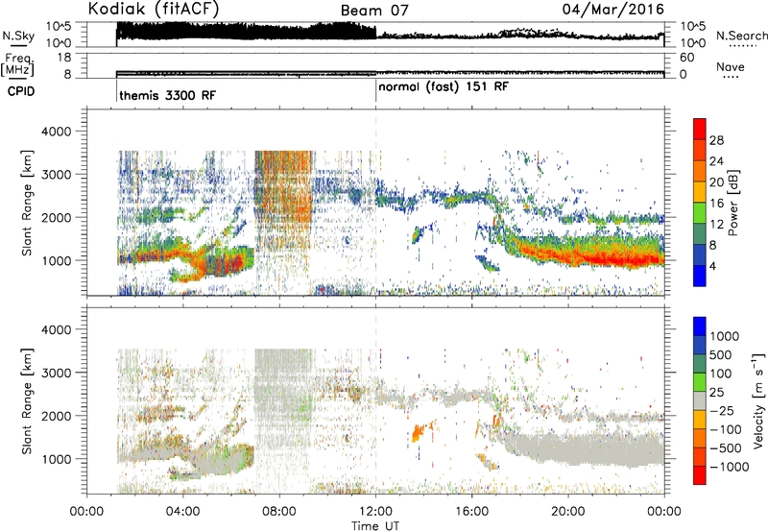Click the '60' tick on the Nave axis
Image resolution: width=768 pixels, height=532 pixels.
pos(686,58)
